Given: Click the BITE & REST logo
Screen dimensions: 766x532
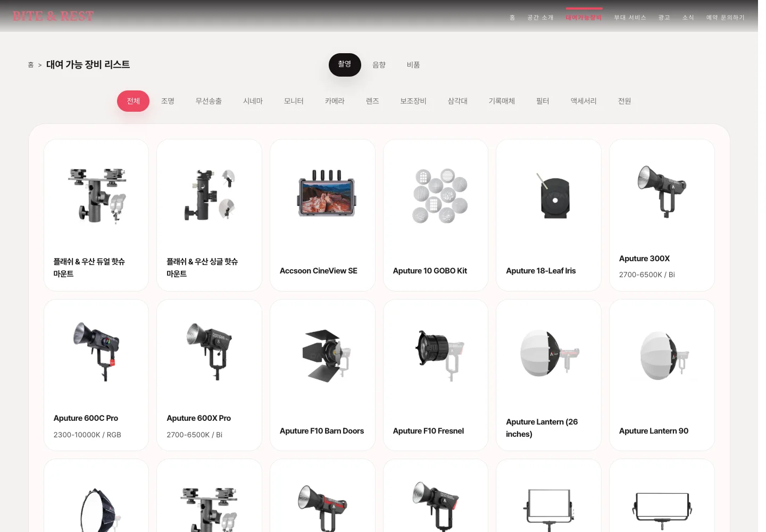Looking at the screenshot, I should click(53, 16).
